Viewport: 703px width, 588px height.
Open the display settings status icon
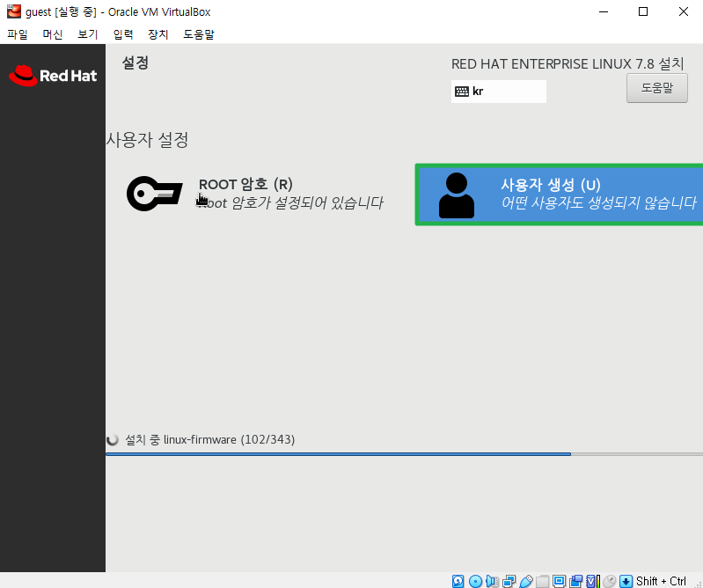tap(559, 581)
